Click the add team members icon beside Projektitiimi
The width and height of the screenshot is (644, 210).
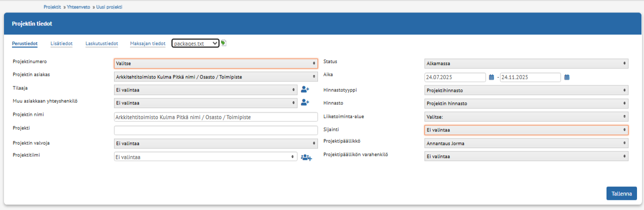306,157
